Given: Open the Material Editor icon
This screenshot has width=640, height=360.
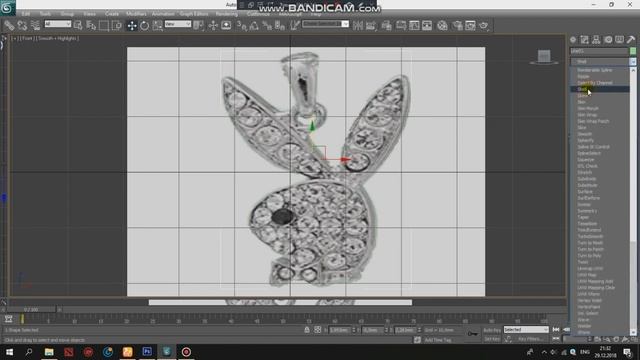Looking at the screenshot, I should 442,25.
